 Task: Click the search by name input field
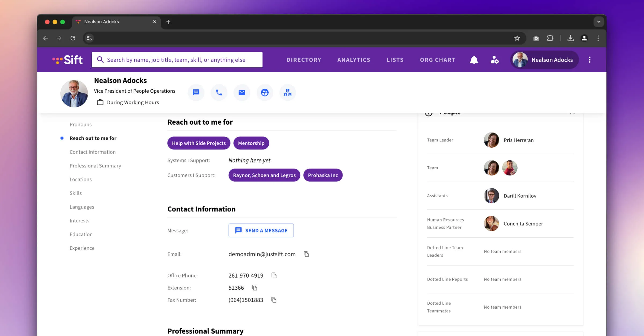(177, 60)
